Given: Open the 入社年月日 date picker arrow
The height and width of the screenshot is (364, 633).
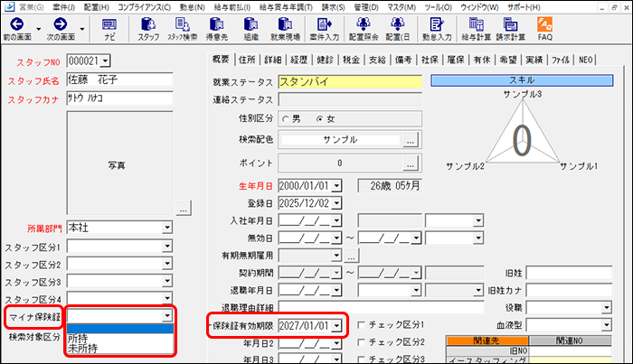Looking at the screenshot, I should pyautogui.click(x=336, y=220).
